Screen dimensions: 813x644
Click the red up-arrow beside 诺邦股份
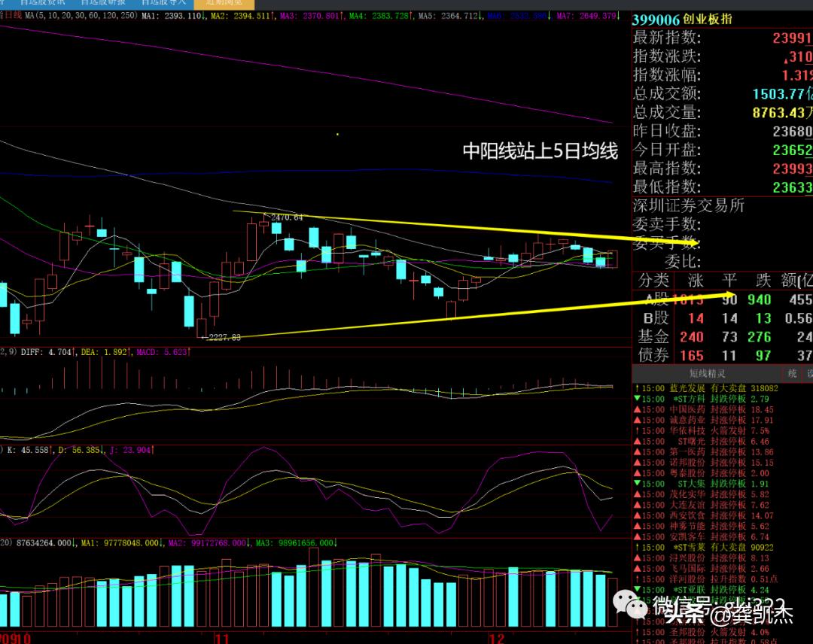(637, 463)
